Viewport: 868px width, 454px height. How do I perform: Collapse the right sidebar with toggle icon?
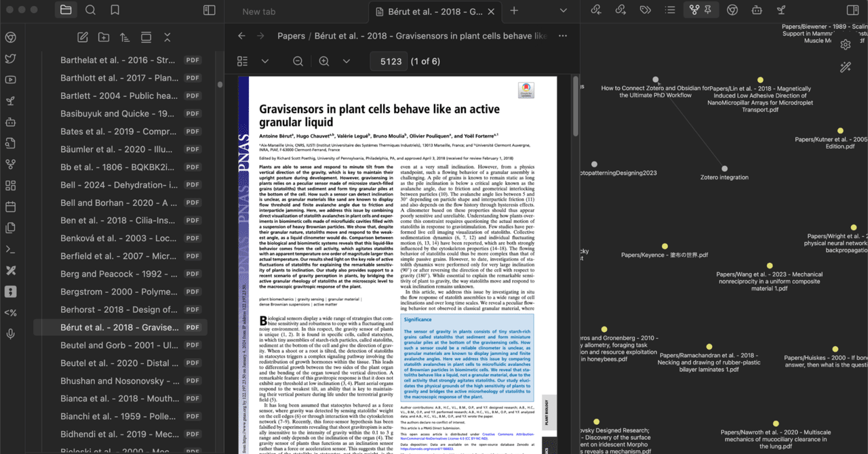coord(852,10)
